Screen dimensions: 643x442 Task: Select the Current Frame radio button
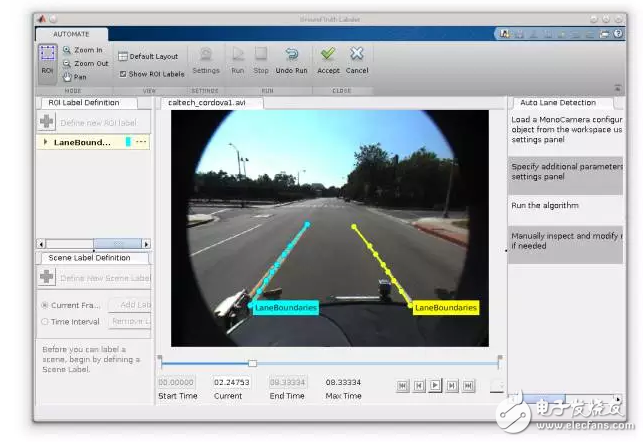pos(45,304)
